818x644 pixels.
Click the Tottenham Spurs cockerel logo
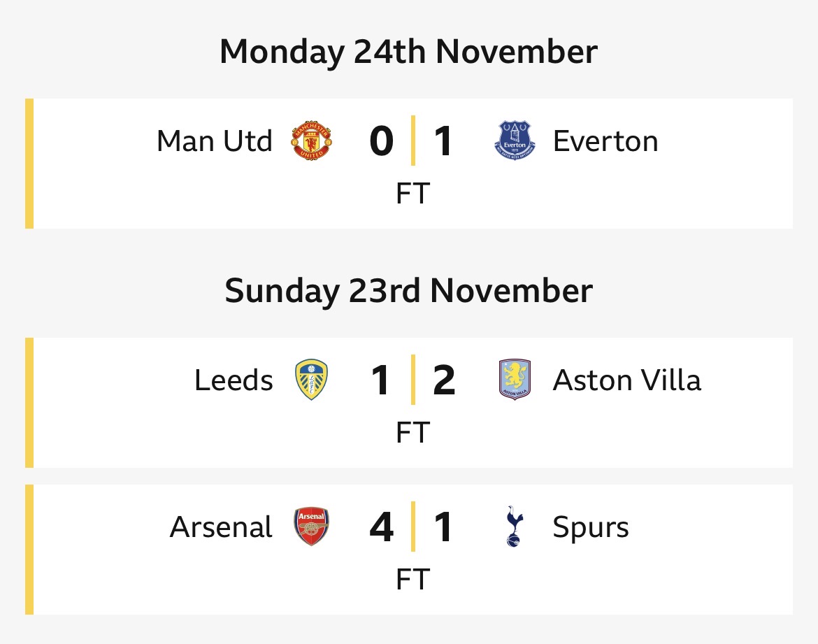(514, 527)
